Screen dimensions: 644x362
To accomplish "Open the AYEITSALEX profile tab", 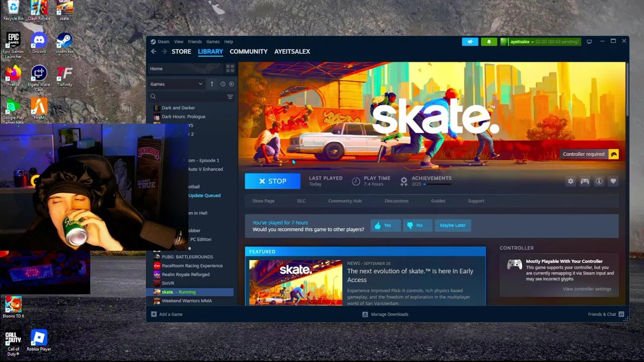I will pos(292,51).
